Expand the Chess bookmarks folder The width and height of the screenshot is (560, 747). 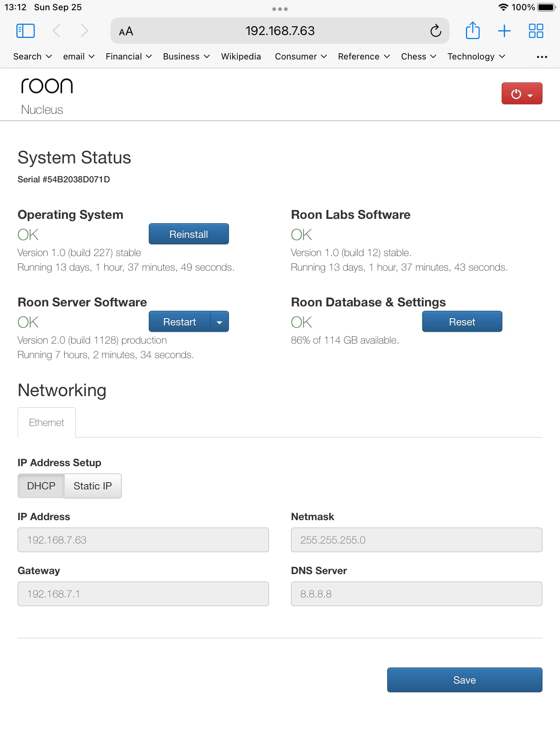[x=419, y=57]
